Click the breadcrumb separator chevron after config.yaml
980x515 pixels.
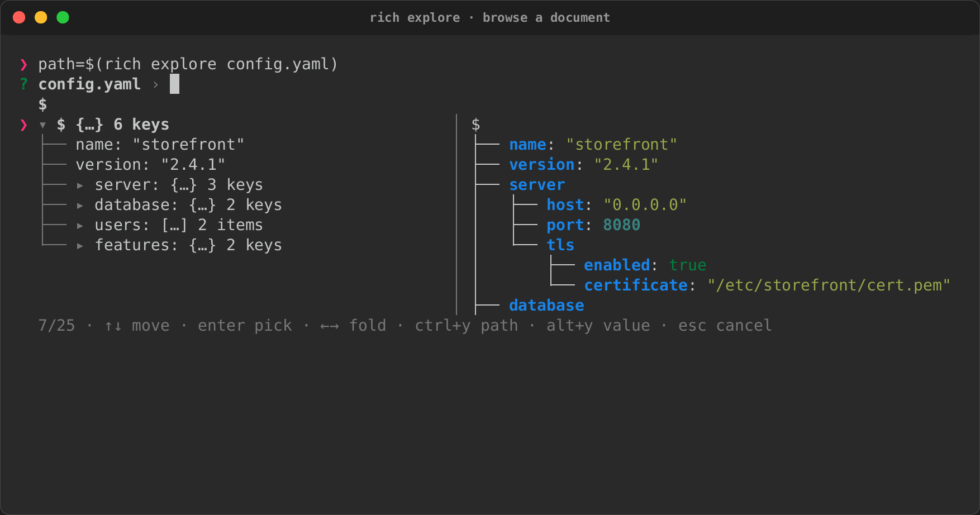click(156, 85)
